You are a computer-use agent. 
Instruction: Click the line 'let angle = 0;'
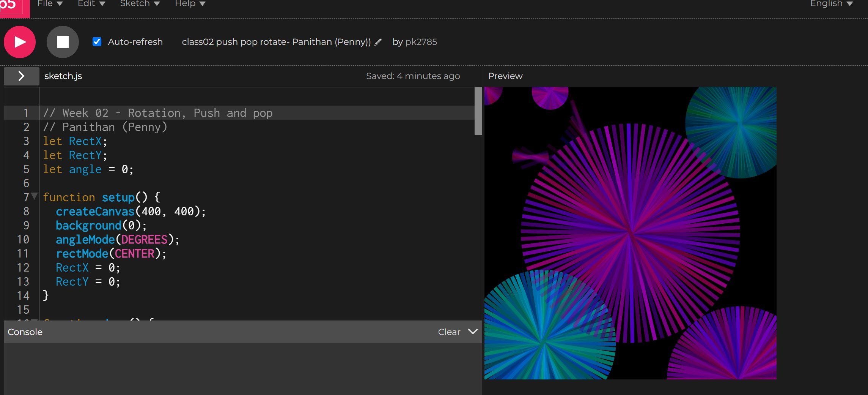point(88,169)
